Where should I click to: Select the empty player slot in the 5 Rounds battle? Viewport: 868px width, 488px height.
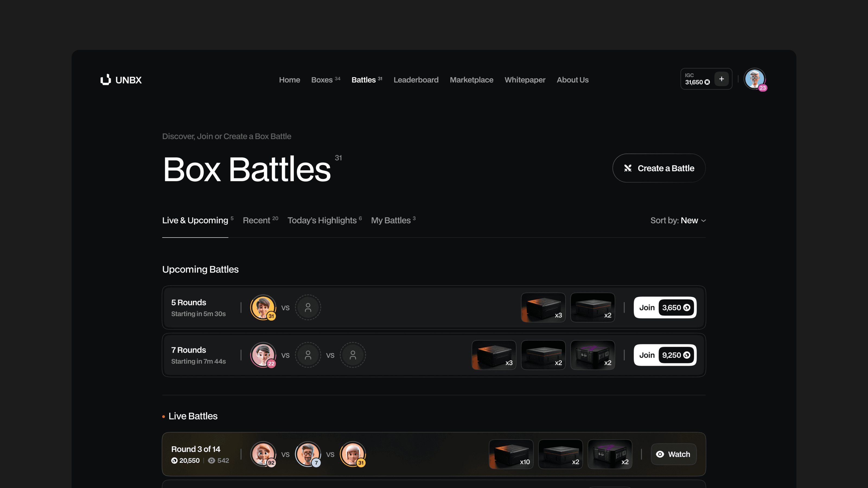coord(308,307)
